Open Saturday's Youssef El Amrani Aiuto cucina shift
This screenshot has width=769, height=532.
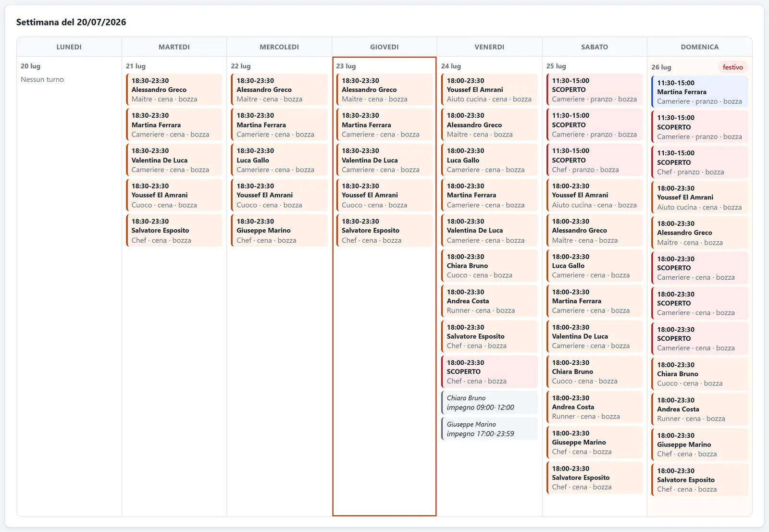coord(595,195)
